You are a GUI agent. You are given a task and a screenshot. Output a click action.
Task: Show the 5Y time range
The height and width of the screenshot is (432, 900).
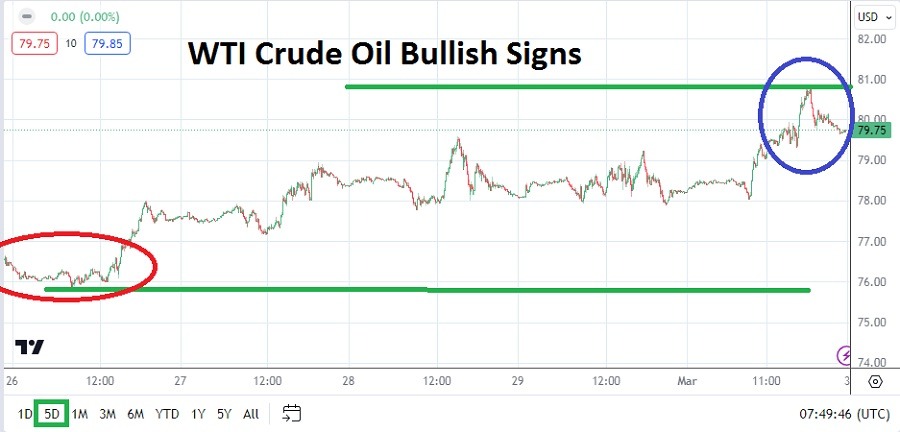[x=223, y=413]
